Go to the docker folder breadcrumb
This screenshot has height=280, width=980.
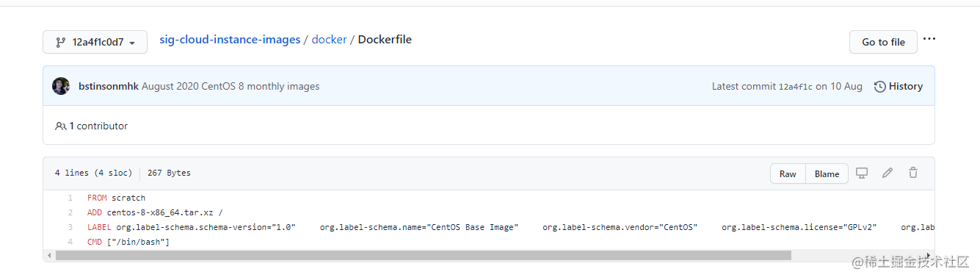pos(329,40)
